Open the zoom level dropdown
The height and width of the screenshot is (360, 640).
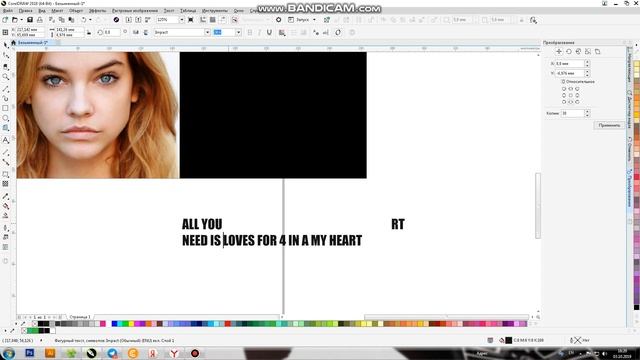click(182, 20)
